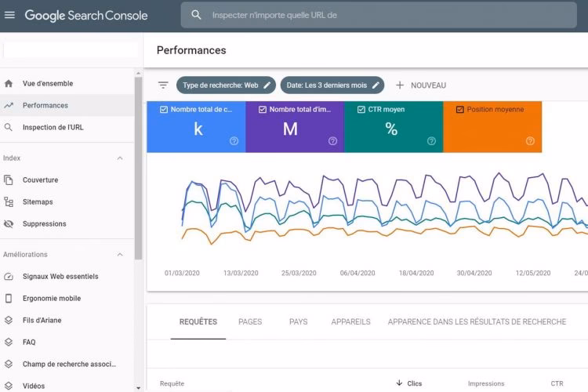Click the FAQ layers icon
The image size is (588, 392).
[9, 342]
